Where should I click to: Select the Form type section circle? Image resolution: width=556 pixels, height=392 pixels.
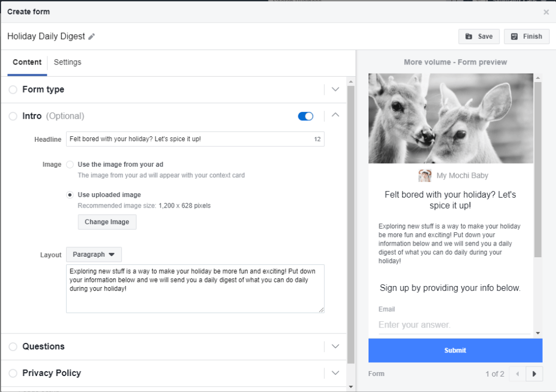tap(13, 89)
